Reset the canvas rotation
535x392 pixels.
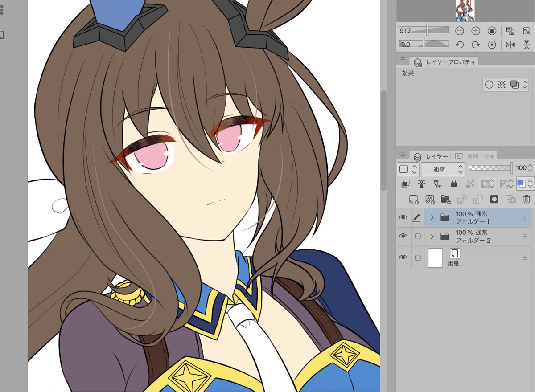coord(492,45)
